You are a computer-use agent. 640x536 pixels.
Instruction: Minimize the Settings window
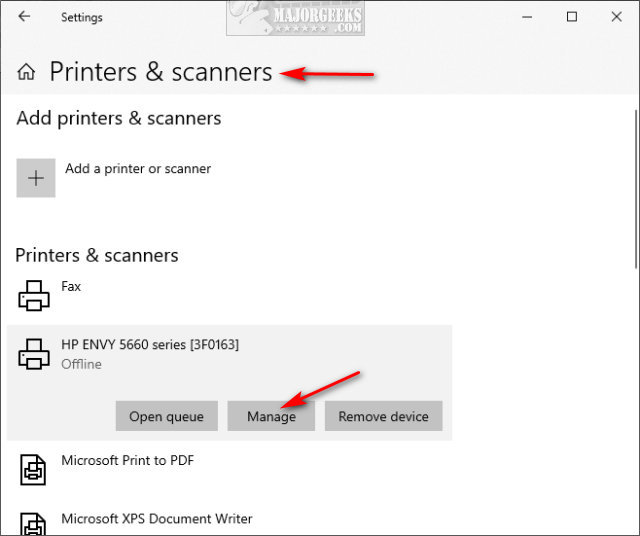[527, 17]
